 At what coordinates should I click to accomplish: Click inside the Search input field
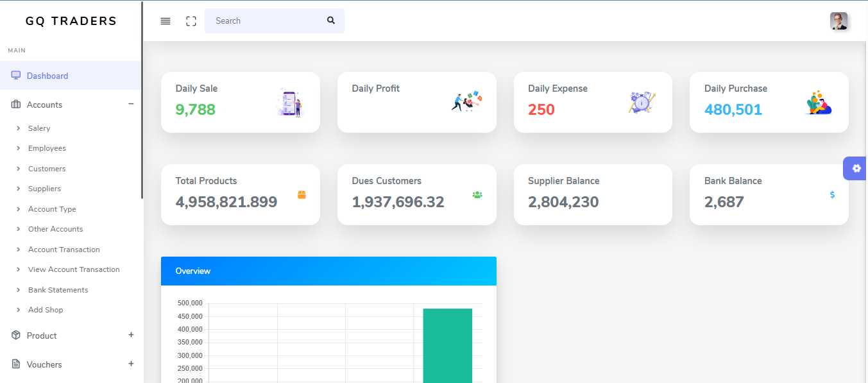[x=263, y=21]
